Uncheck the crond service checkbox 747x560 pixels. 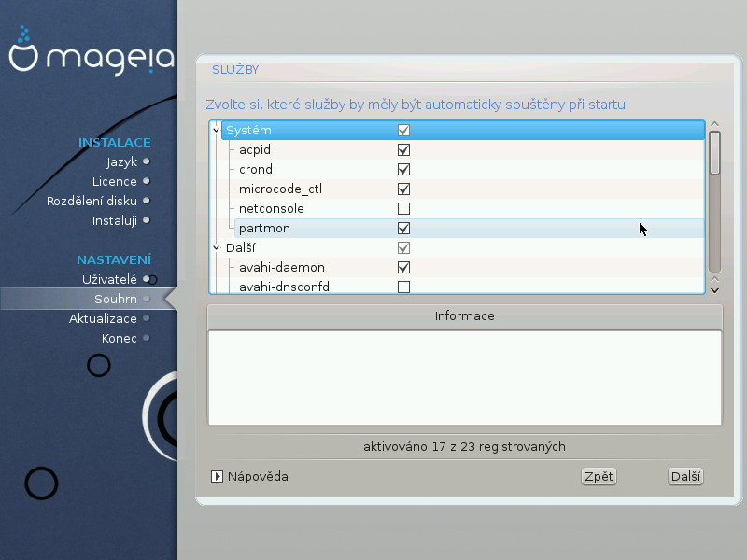pos(403,170)
